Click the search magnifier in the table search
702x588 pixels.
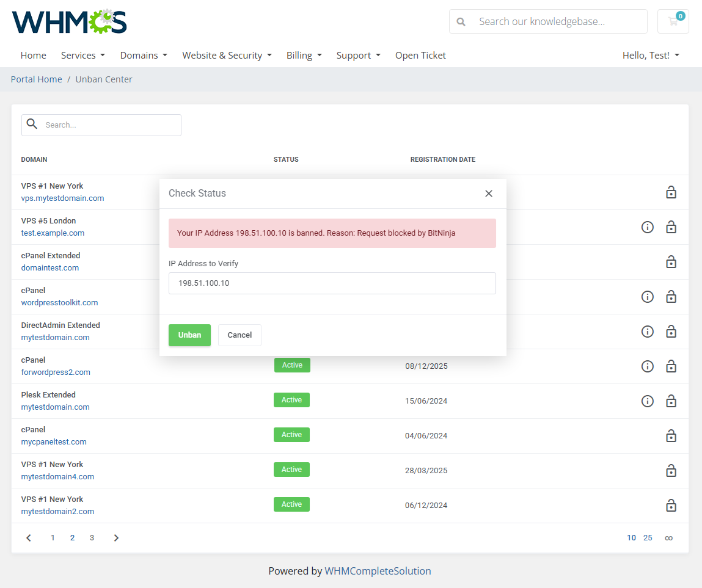point(32,125)
